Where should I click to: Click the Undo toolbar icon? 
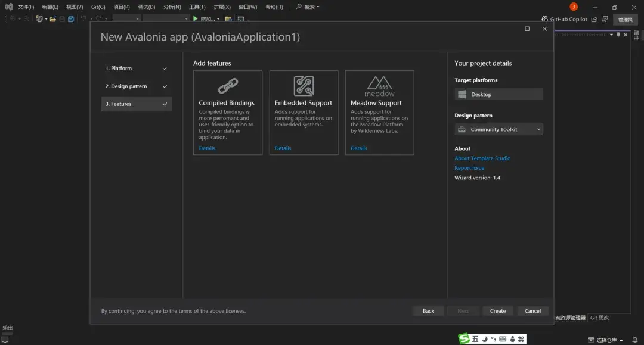pyautogui.click(x=83, y=19)
